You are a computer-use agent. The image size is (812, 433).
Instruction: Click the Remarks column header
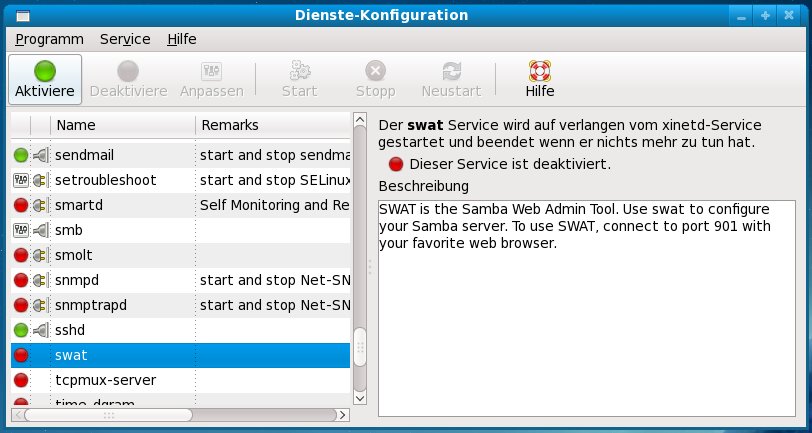(272, 125)
